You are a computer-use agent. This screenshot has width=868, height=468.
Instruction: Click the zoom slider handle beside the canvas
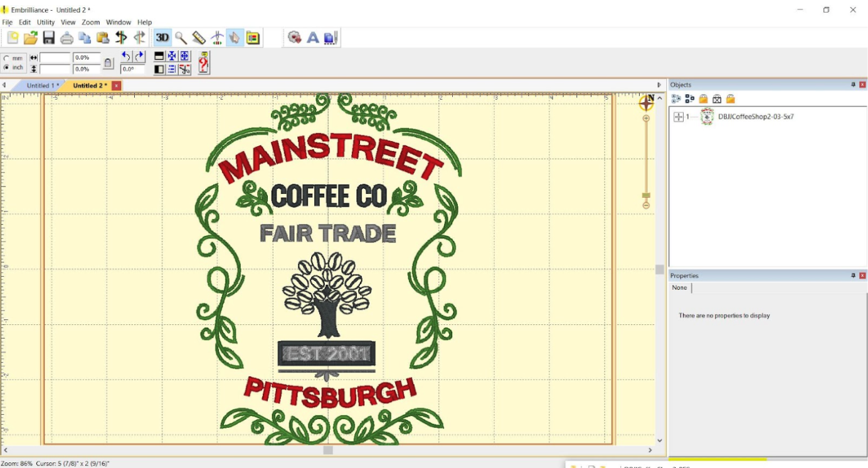coord(646,196)
